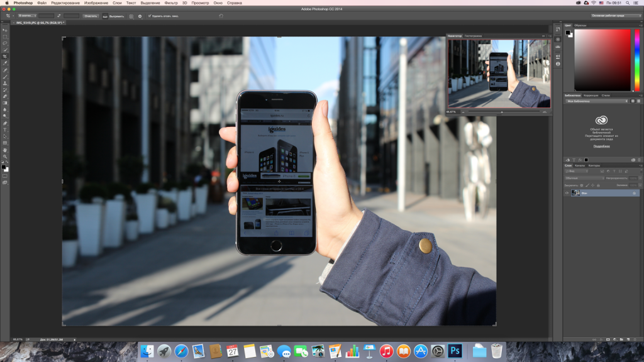
Task: Swap crop width and height arrows
Action: 58,16
